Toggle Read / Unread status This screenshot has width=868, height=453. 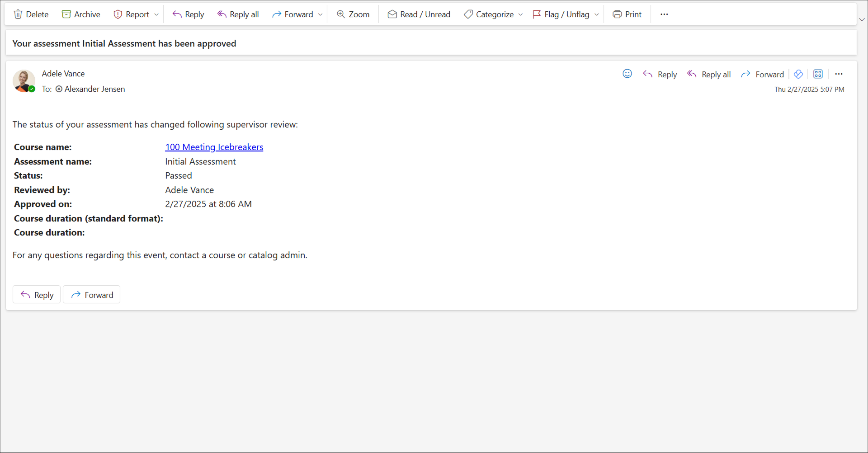coord(419,14)
